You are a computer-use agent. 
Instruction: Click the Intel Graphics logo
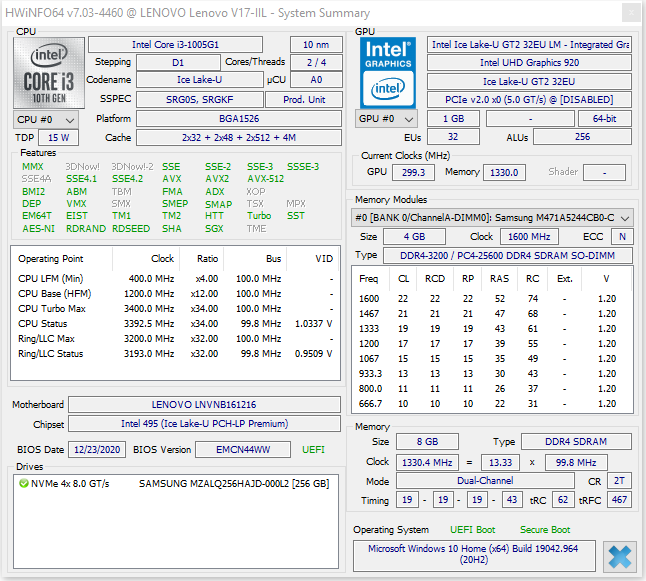coord(388,72)
